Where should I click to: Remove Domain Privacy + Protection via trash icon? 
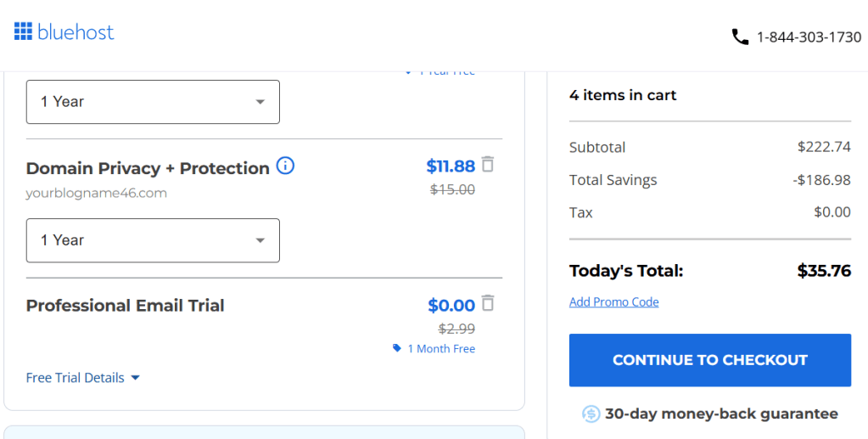pos(488,164)
